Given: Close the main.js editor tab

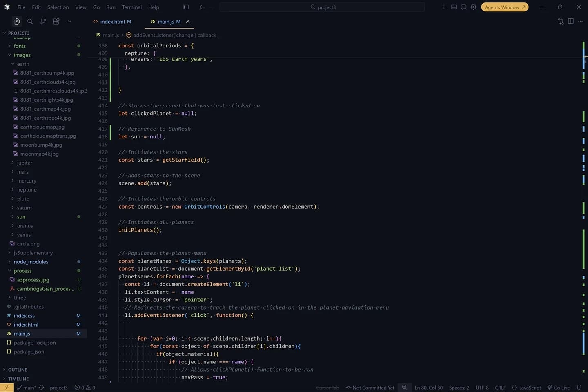Looking at the screenshot, I should 188,22.
